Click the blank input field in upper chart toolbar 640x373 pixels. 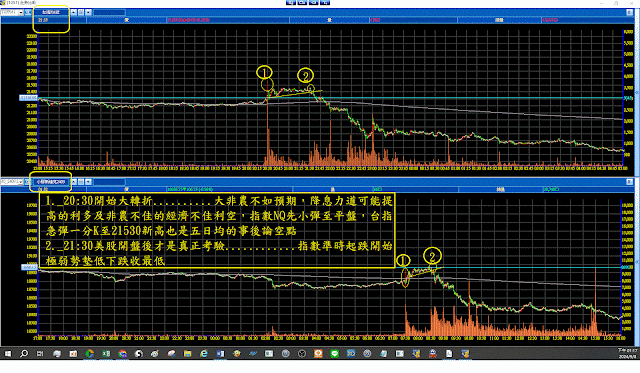coord(109,12)
